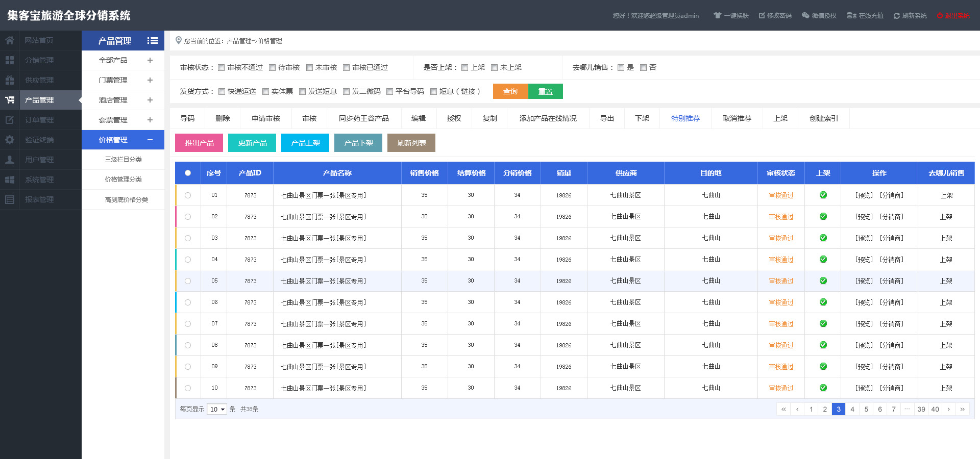Click the green 重置 button
The height and width of the screenshot is (459, 980).
click(x=546, y=91)
